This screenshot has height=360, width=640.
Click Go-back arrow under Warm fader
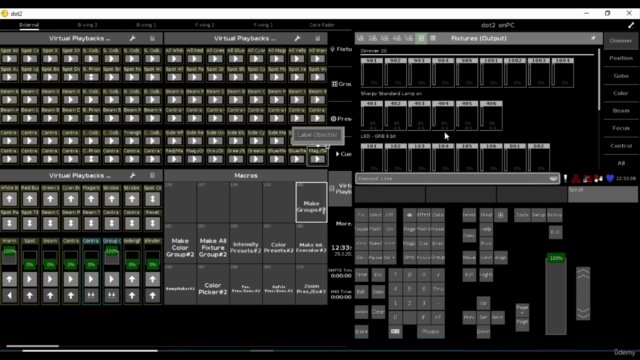(x=9, y=296)
